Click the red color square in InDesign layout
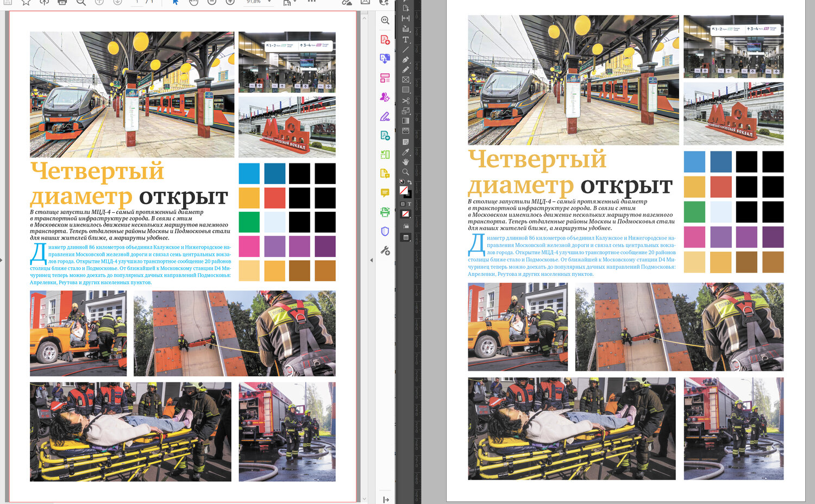 coord(720,187)
